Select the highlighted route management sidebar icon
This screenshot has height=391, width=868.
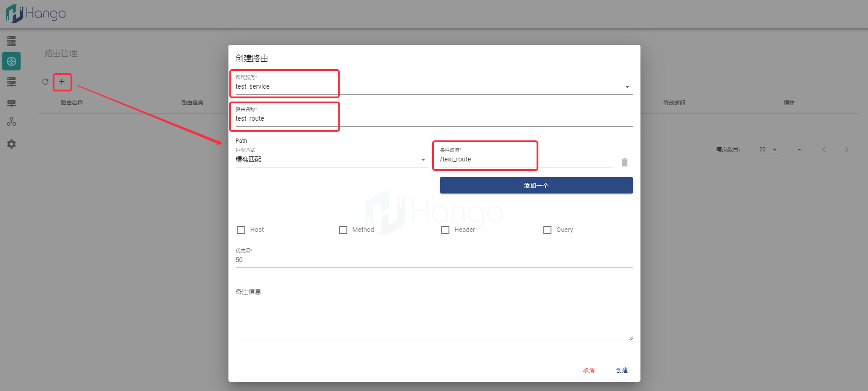coord(11,61)
